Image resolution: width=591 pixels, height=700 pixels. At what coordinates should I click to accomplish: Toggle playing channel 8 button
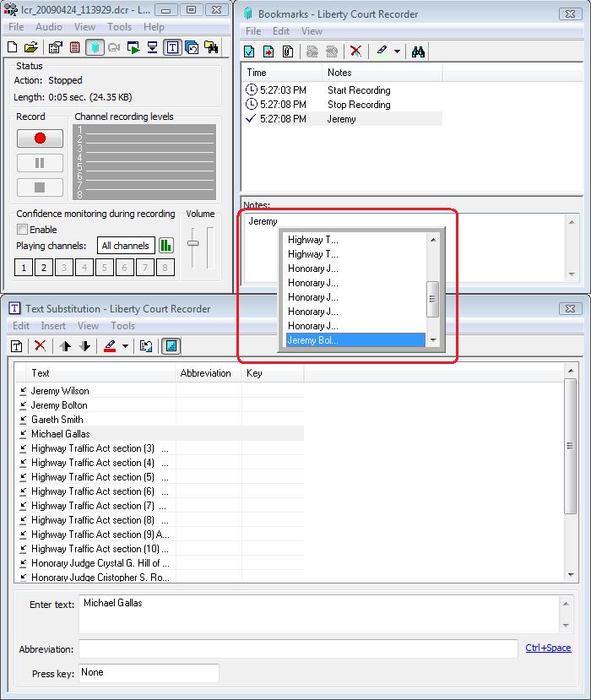165,268
